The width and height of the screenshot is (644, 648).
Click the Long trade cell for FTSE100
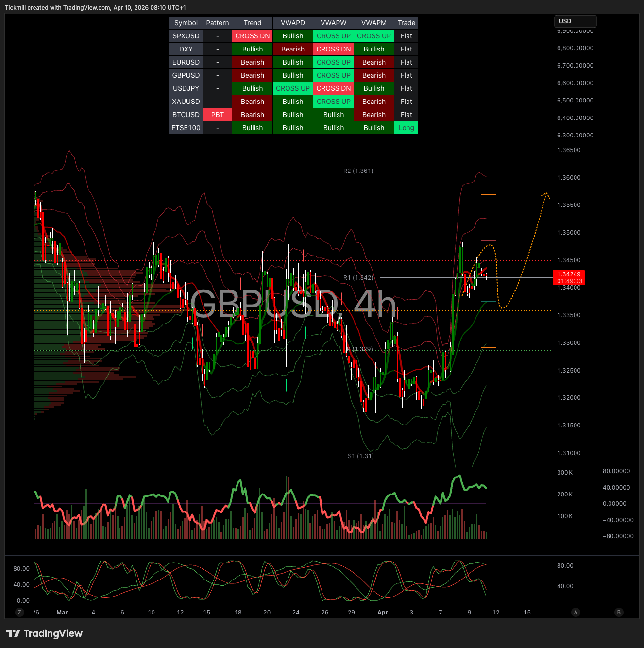tap(406, 128)
